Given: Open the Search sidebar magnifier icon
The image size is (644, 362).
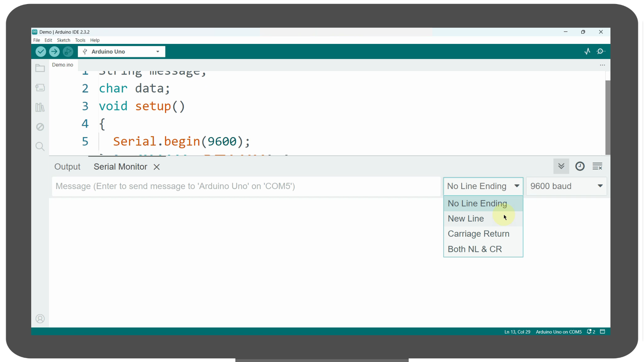Looking at the screenshot, I should (40, 146).
